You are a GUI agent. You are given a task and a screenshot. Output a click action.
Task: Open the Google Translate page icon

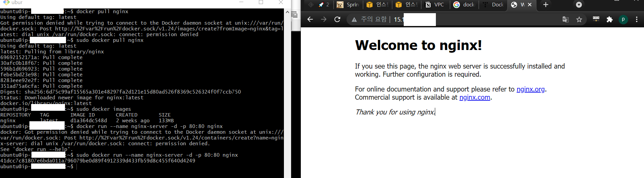(565, 20)
